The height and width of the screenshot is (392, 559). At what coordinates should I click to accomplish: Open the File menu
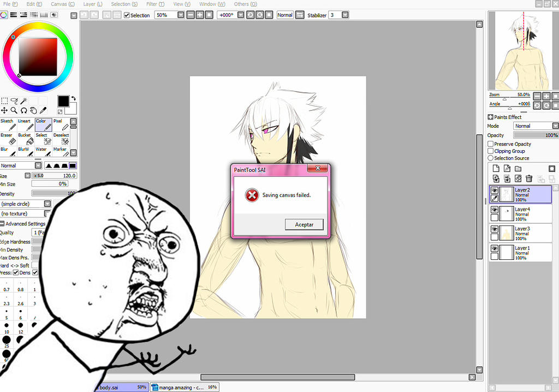pyautogui.click(x=10, y=4)
